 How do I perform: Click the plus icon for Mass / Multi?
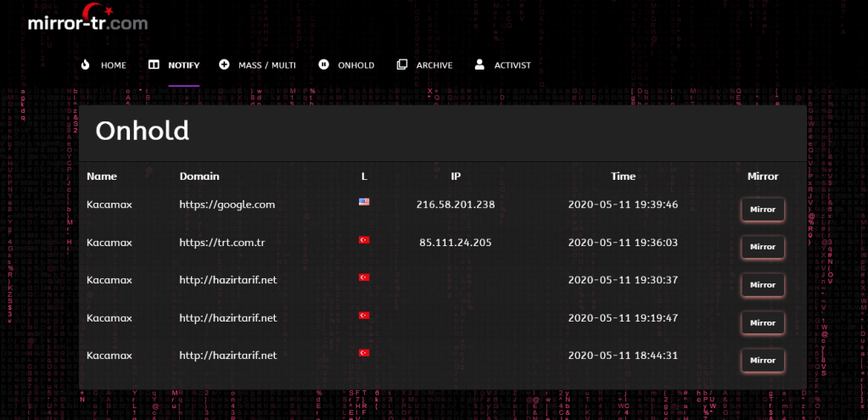224,64
